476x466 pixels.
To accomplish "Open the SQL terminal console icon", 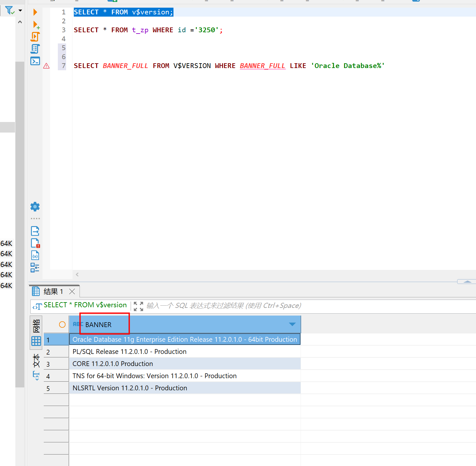I will (35, 61).
